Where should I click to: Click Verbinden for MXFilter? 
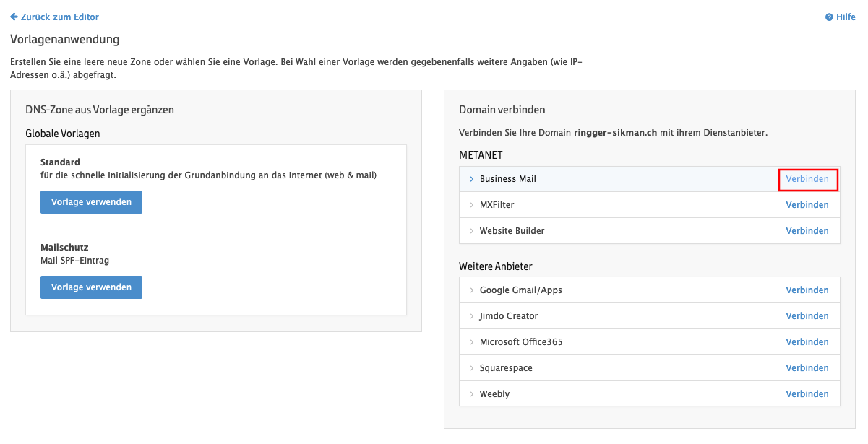(807, 205)
